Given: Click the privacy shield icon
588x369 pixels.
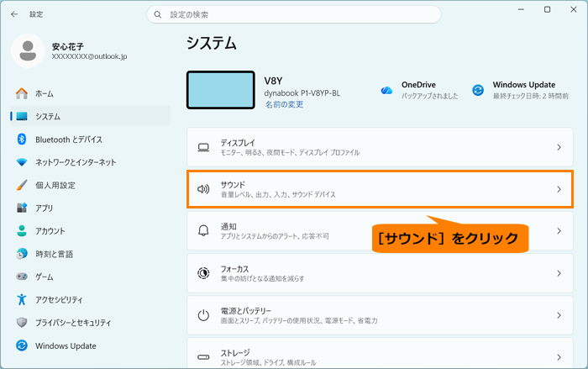Looking at the screenshot, I should [22, 323].
